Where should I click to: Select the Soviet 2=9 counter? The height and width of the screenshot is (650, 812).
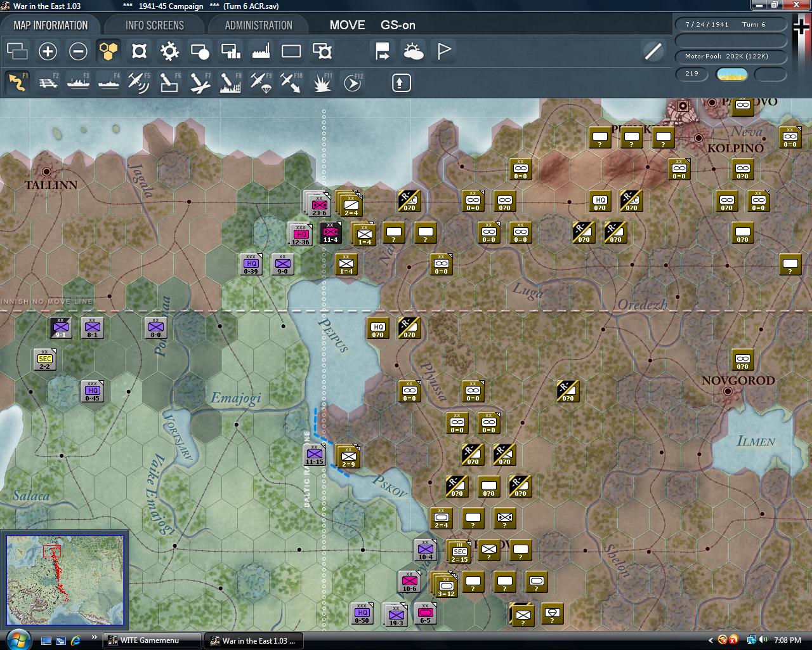(x=348, y=457)
